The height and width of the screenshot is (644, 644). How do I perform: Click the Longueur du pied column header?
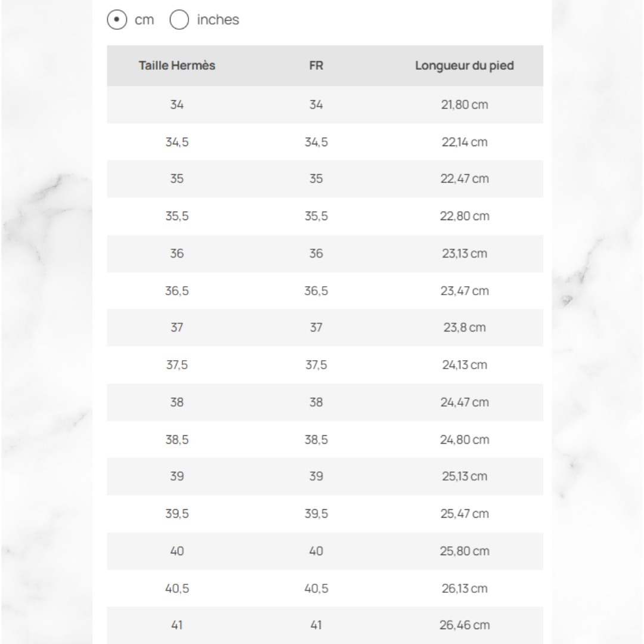click(465, 66)
